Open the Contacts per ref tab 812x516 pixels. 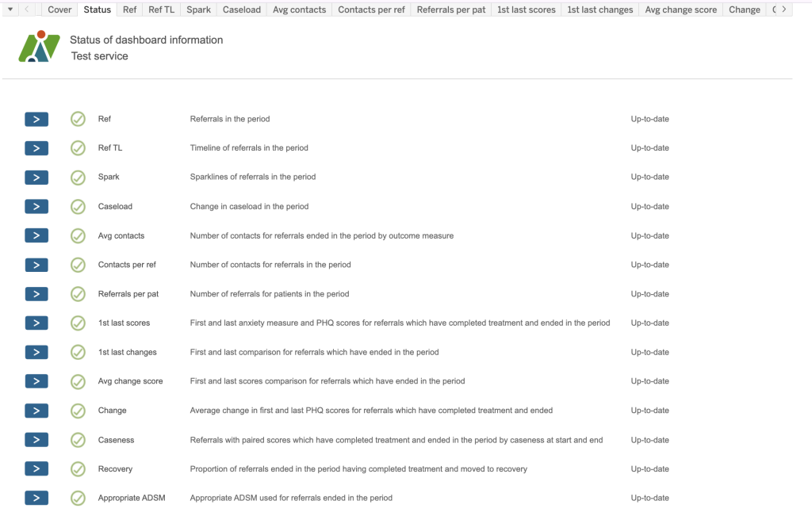point(371,10)
